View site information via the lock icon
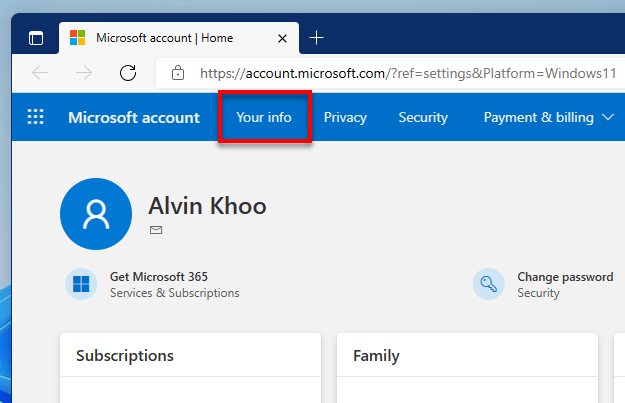The height and width of the screenshot is (403, 625). click(x=178, y=73)
